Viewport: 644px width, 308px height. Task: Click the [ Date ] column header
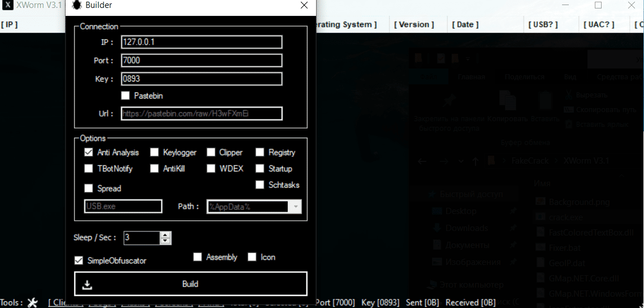click(x=465, y=24)
